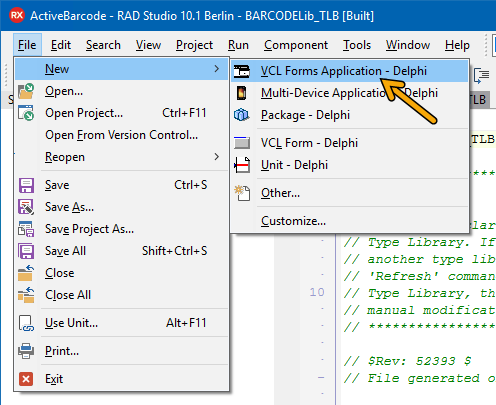This screenshot has height=405, width=496.
Task: Select Multi-Device Application - Delphi
Action: pyautogui.click(x=350, y=93)
